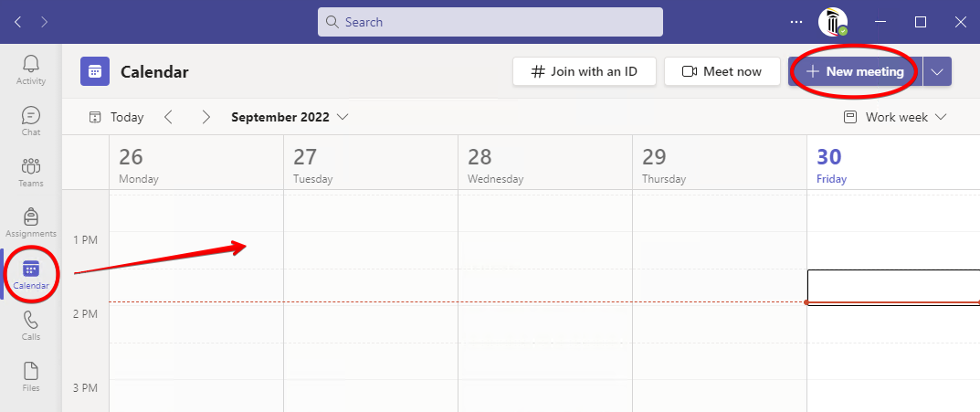This screenshot has height=412, width=980.
Task: Open the Activity feed in sidebar
Action: tap(31, 69)
